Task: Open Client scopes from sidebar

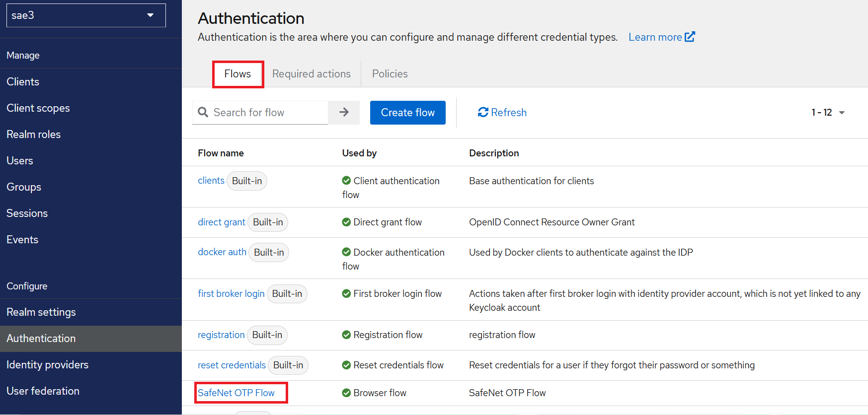Action: click(38, 108)
